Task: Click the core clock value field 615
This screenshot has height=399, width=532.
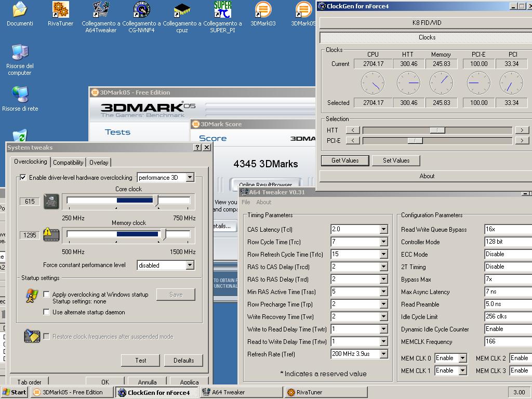Action: pos(30,202)
